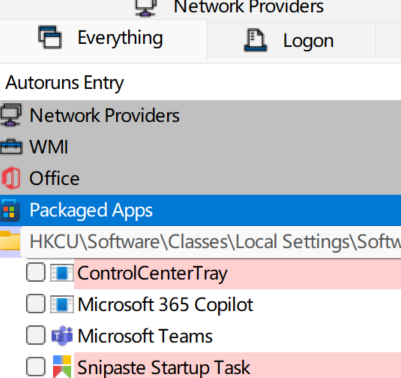Image resolution: width=401 pixels, height=378 pixels.
Task: Select the WMI category row
Action: coord(200,147)
